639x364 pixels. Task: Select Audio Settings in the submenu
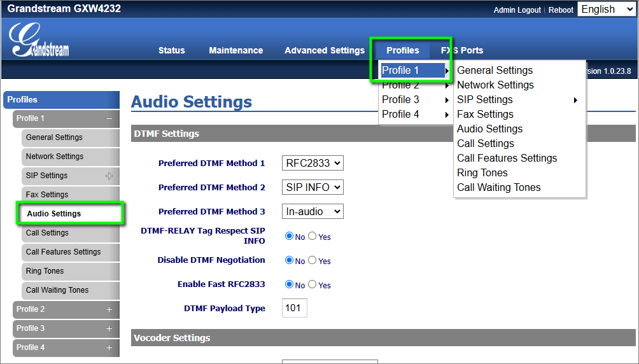click(x=489, y=129)
